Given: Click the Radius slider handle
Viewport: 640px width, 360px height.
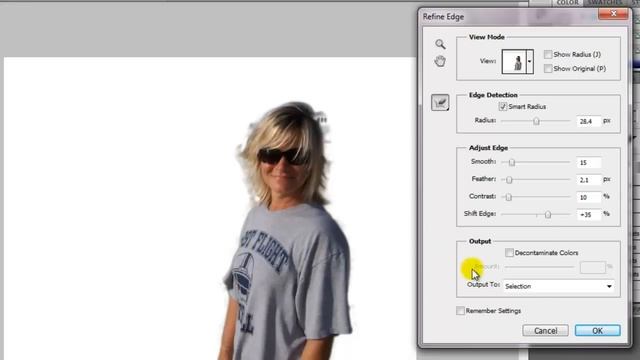Looking at the screenshot, I should pos(536,121).
